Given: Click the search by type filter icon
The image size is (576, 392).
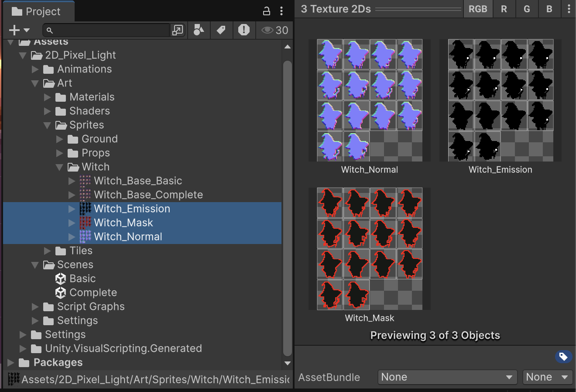Looking at the screenshot, I should pos(199,30).
